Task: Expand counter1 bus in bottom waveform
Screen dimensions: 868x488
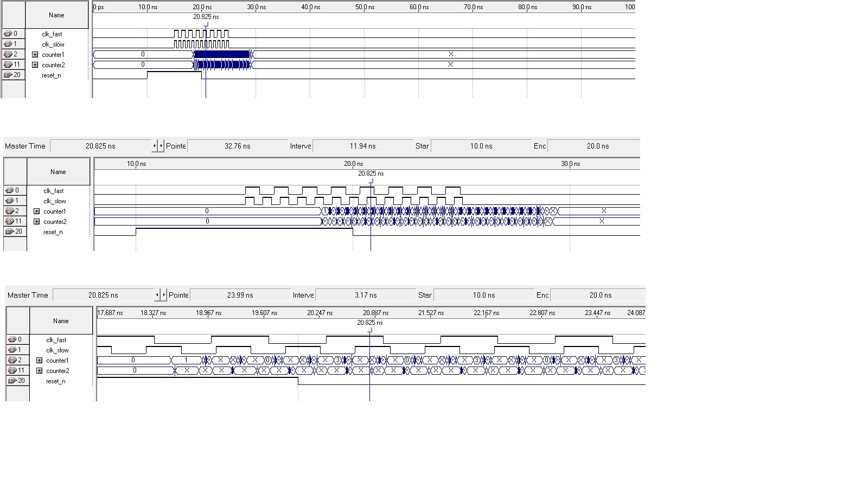Action: pos(40,360)
